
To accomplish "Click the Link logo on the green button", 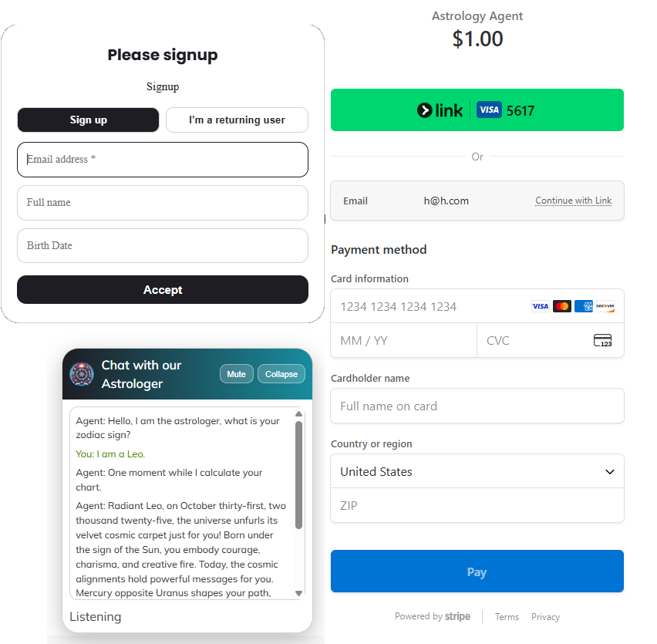I will pyautogui.click(x=440, y=110).
